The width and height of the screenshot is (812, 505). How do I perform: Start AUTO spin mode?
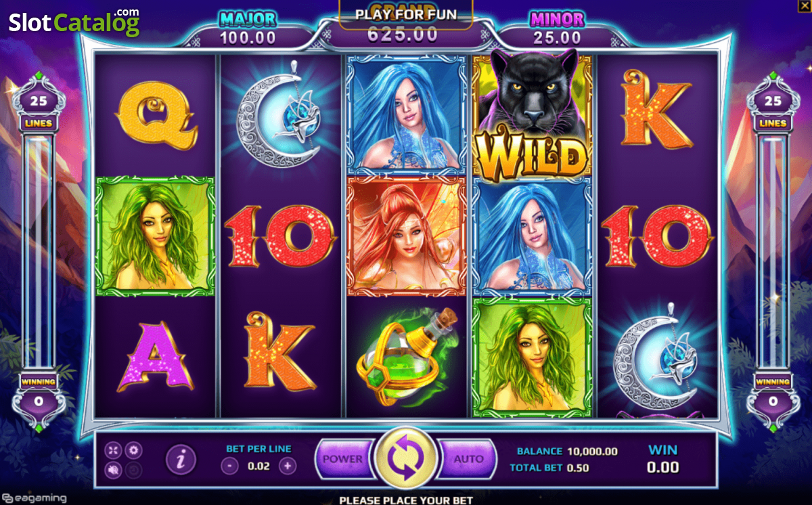468,459
